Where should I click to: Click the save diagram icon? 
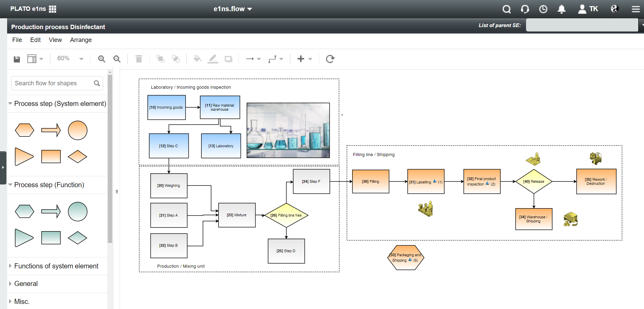point(17,59)
